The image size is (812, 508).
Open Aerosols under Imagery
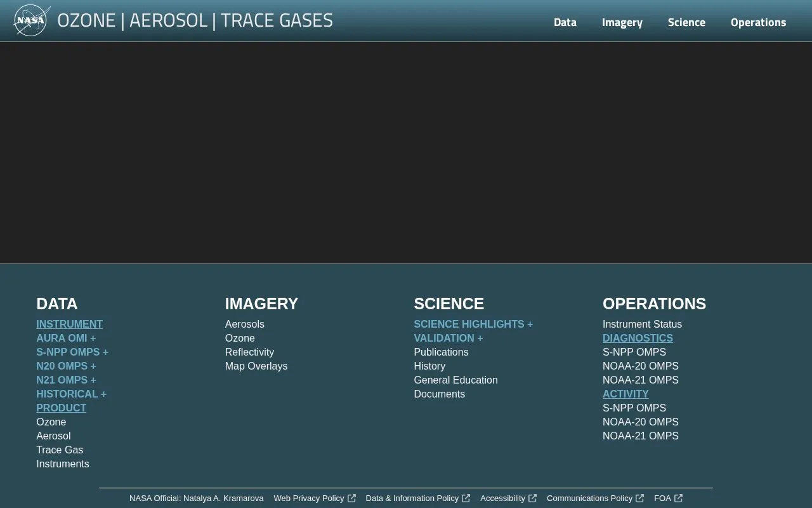[244, 324]
